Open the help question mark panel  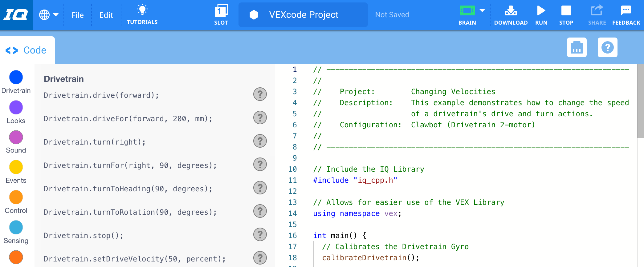(x=607, y=48)
